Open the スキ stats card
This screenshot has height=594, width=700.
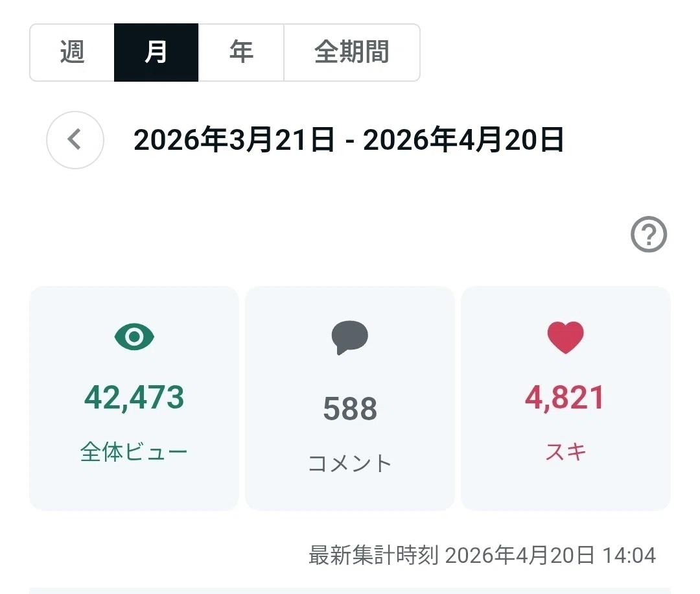point(566,398)
